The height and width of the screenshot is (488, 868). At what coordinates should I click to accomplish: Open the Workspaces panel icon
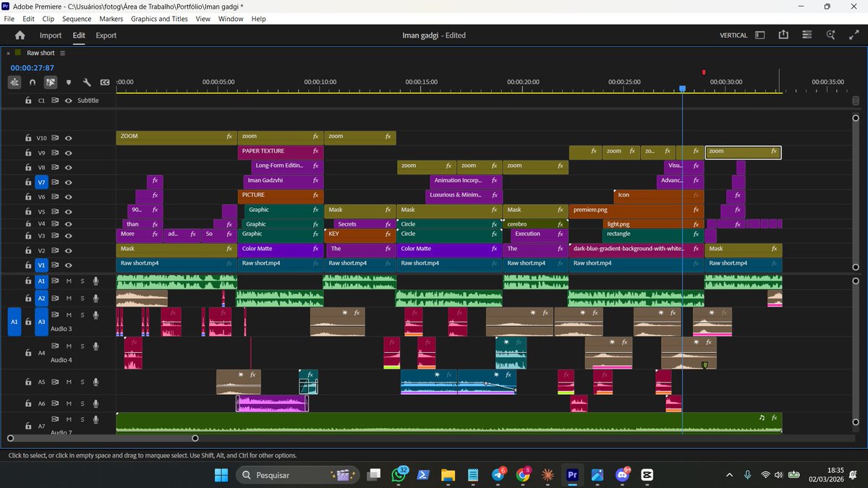click(x=759, y=35)
